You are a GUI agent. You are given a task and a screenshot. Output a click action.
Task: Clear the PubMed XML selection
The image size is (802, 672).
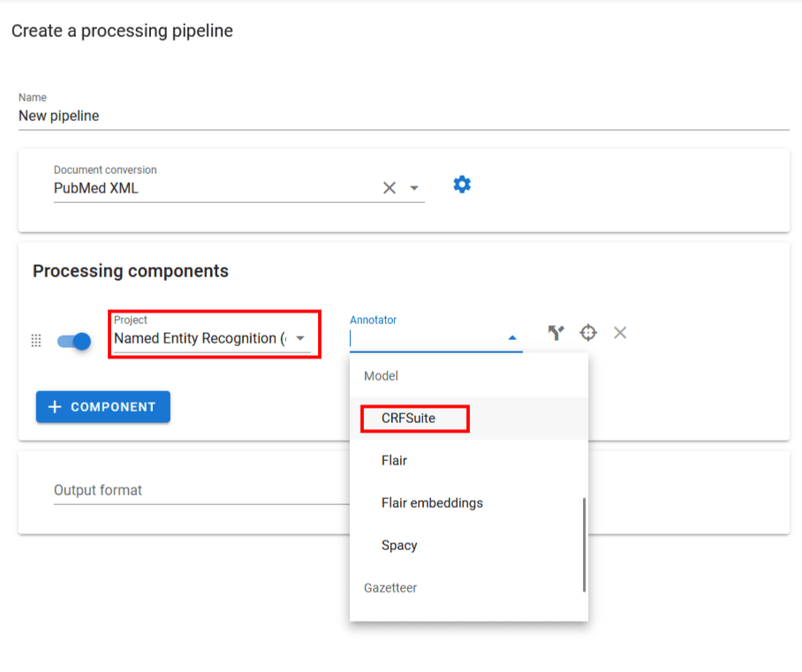tap(389, 188)
